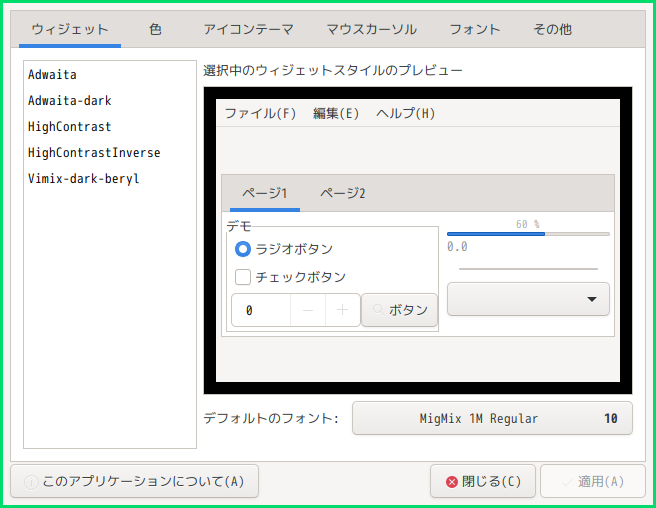Select the Adwaita-dark theme

click(110, 100)
